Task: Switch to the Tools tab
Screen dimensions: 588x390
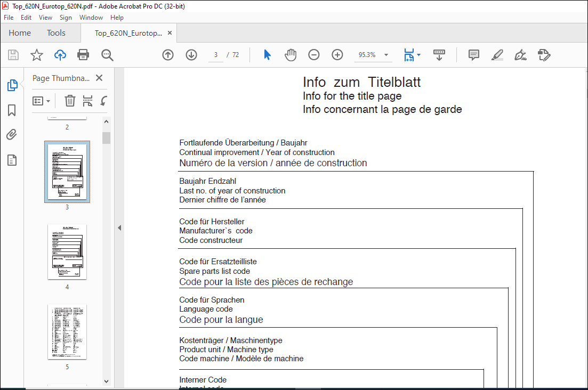Action: (x=57, y=33)
